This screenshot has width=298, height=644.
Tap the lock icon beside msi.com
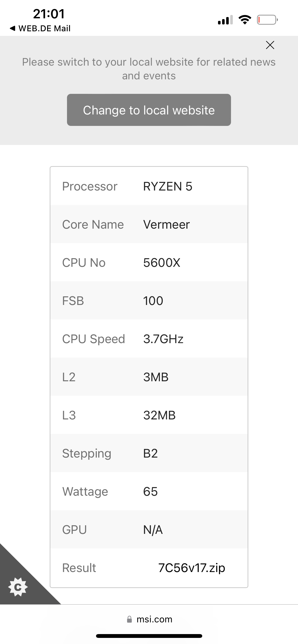129,619
